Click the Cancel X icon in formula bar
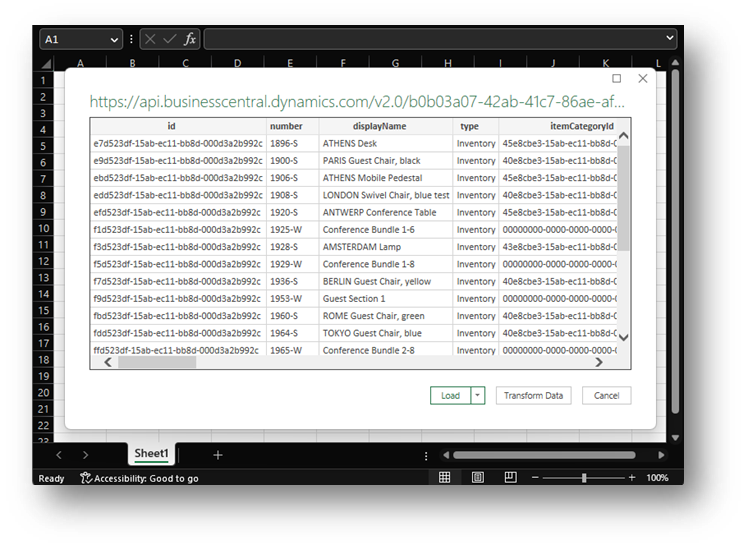 pos(150,39)
